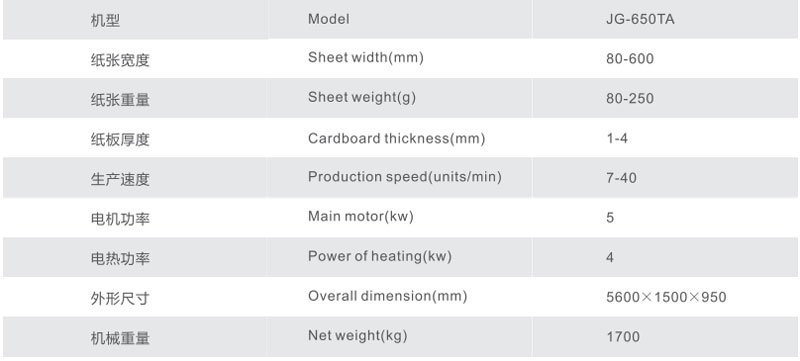Click the Cardboard thickness(mm) label

396,138
